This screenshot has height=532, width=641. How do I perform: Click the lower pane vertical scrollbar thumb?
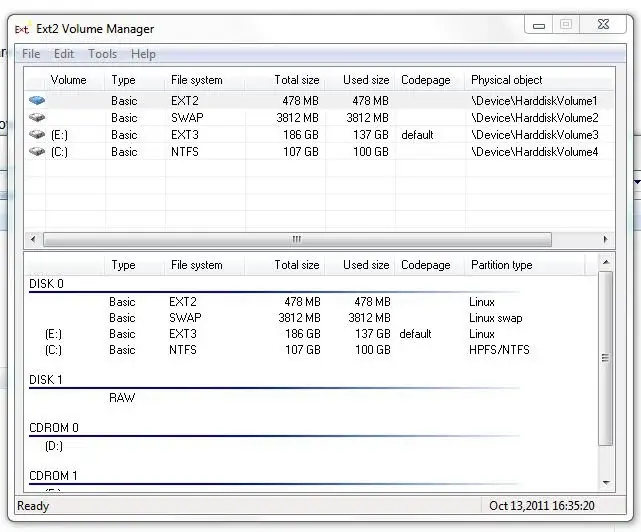click(606, 358)
